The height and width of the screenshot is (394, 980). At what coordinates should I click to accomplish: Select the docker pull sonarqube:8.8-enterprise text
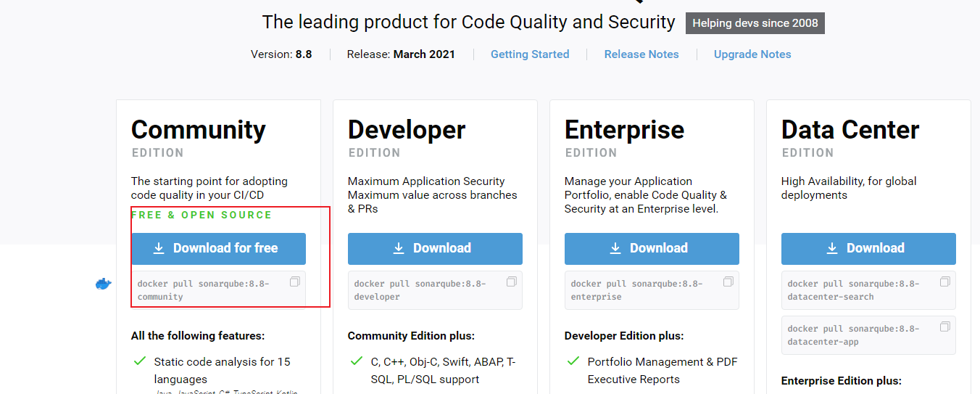click(636, 290)
